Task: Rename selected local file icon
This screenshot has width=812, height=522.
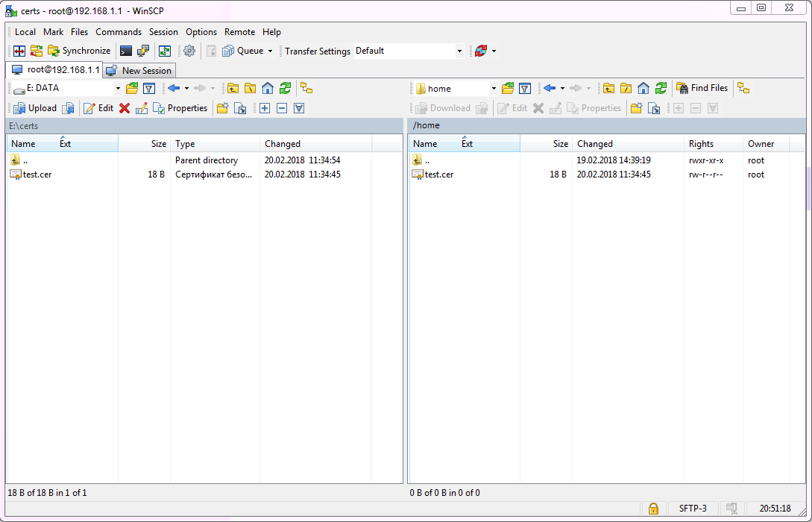Action: tap(142, 108)
